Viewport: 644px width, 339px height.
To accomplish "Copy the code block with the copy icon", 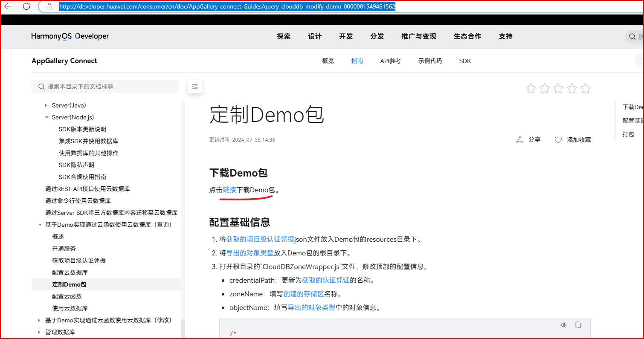I will click(578, 325).
